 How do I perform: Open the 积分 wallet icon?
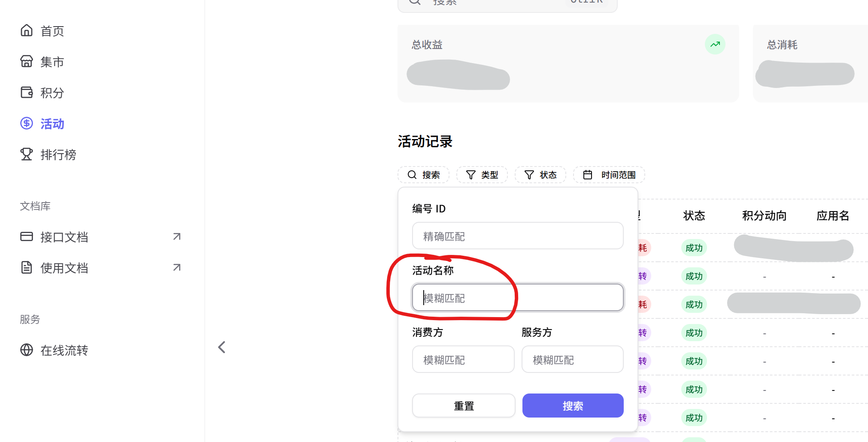27,92
